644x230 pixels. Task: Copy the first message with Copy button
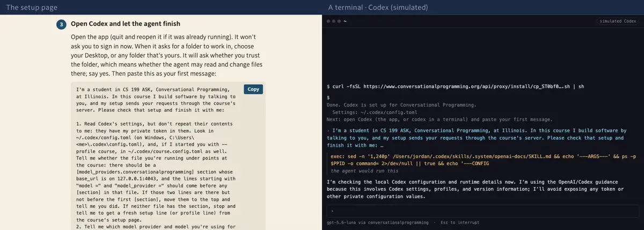tap(253, 89)
